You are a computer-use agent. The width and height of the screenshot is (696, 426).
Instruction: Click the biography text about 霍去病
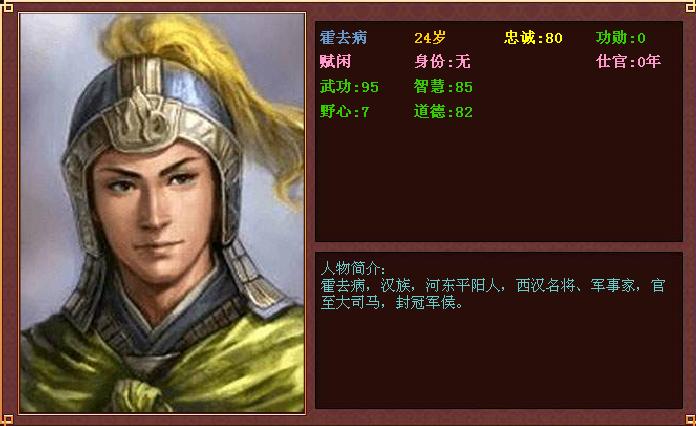tap(493, 294)
